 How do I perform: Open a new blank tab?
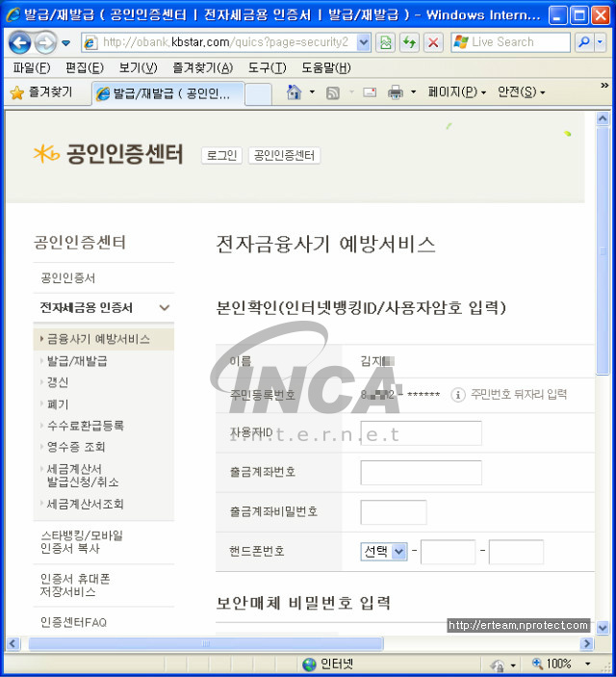click(258, 94)
